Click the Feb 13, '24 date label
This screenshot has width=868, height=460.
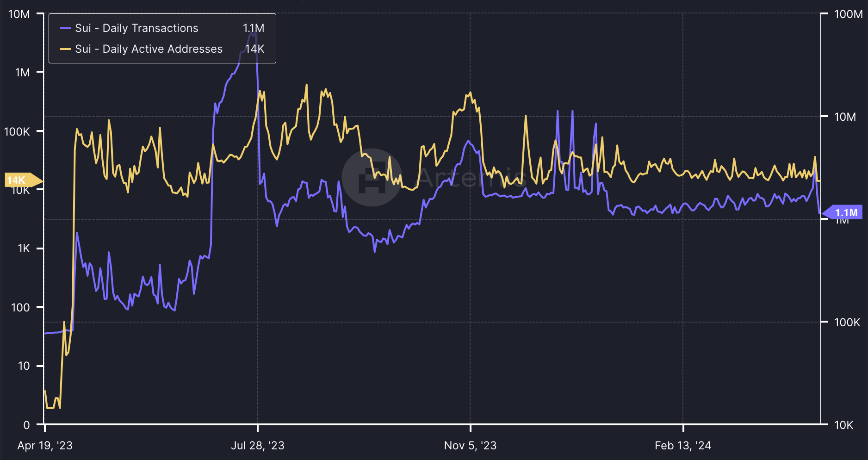coord(683,446)
